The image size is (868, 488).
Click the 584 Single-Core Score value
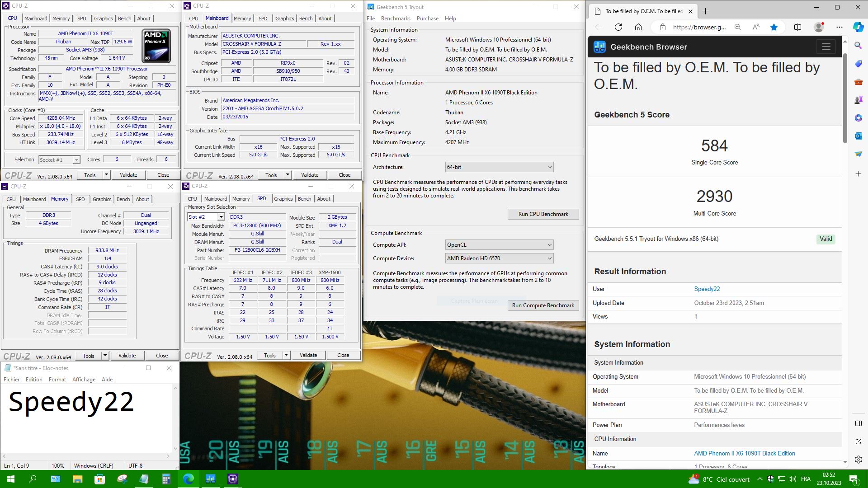(714, 145)
